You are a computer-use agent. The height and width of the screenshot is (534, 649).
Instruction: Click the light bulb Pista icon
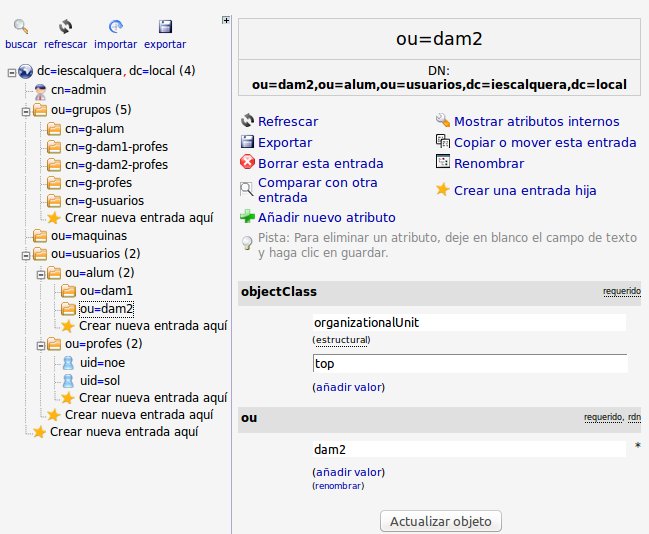coord(247,243)
